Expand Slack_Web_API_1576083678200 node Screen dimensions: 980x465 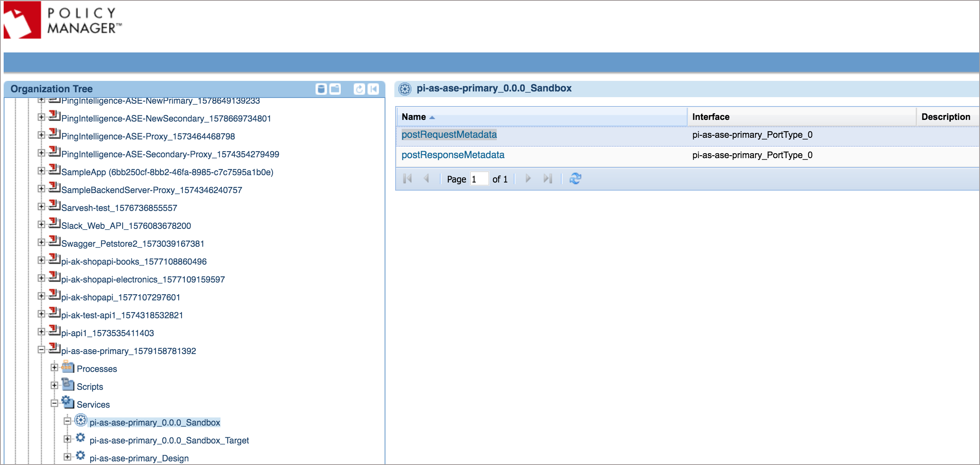click(x=41, y=224)
